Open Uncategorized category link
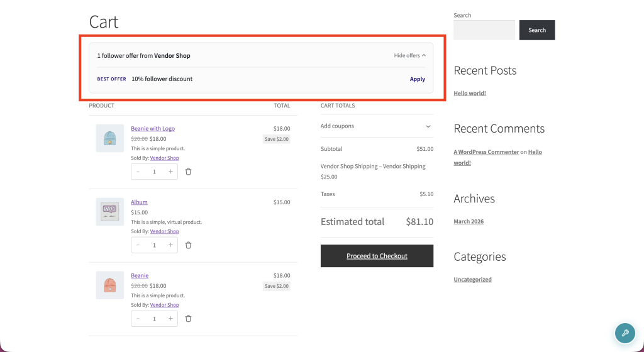This screenshot has width=644, height=352. coord(472,279)
